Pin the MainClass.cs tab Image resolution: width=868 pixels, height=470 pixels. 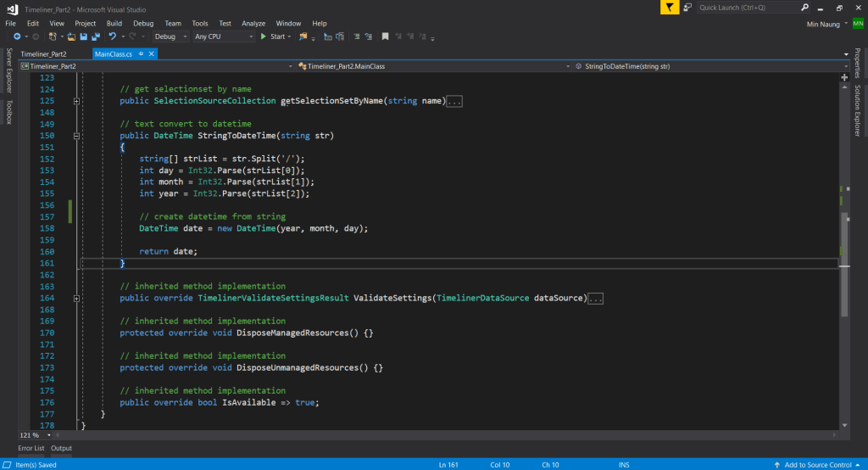[x=142, y=53]
